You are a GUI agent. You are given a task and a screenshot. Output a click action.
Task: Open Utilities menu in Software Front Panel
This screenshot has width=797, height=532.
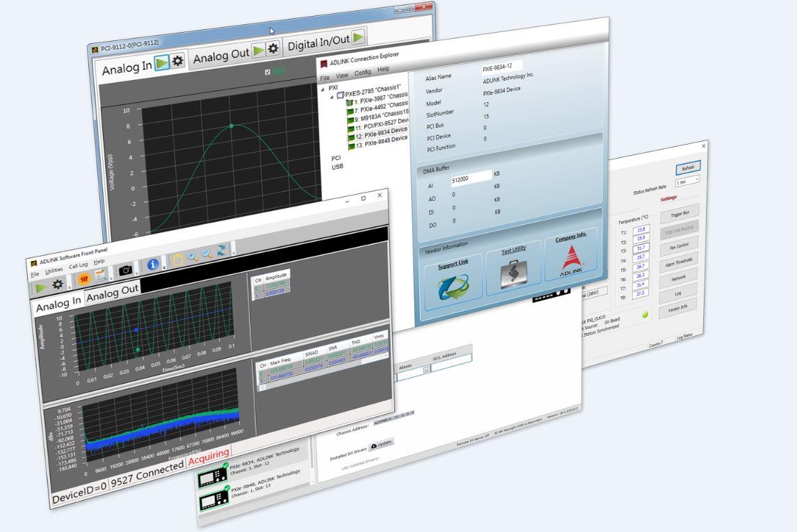click(54, 271)
